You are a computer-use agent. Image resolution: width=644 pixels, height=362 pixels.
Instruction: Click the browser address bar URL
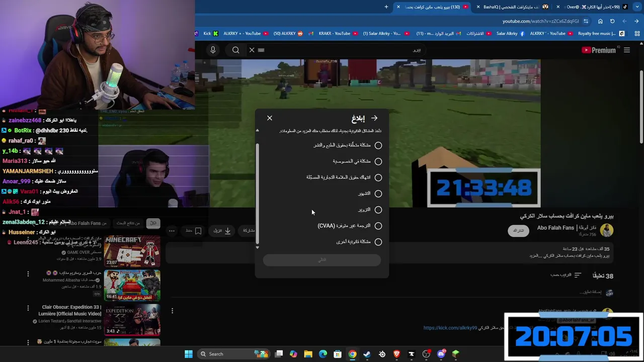coord(540,21)
